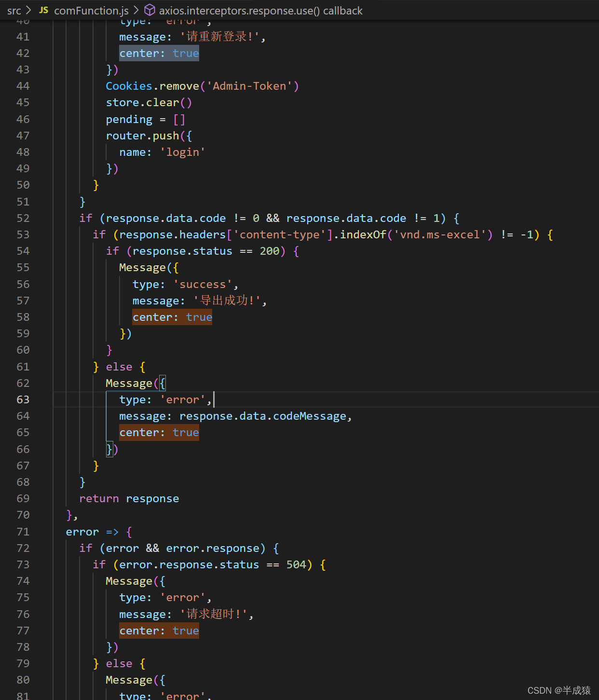Click highlighted center: true on line 65
Image resolution: width=599 pixels, height=700 pixels.
coord(159,432)
